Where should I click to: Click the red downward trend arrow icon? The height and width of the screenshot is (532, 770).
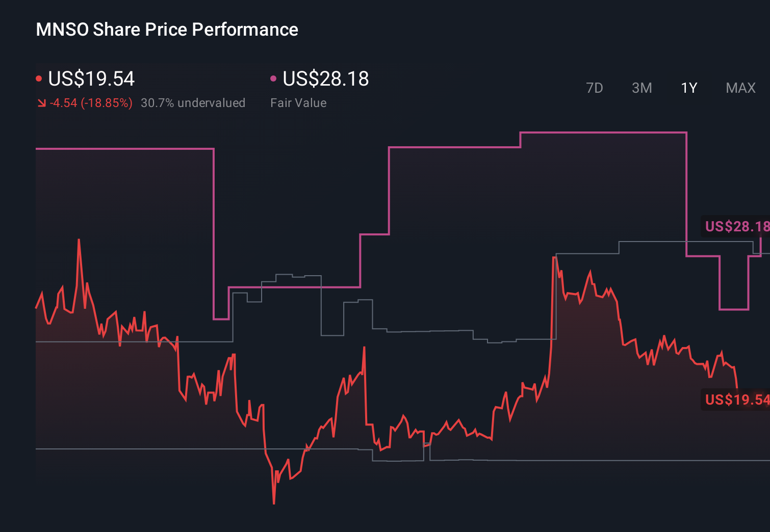42,102
